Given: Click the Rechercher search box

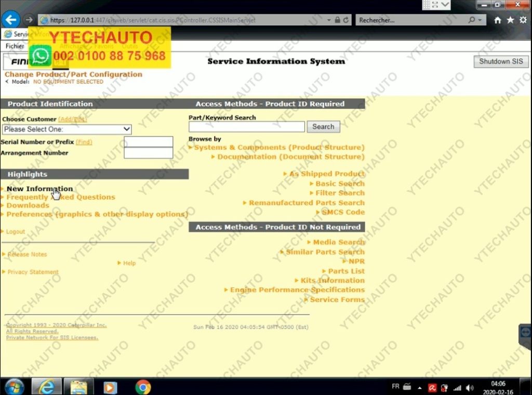Looking at the screenshot, I should pyautogui.click(x=411, y=20).
